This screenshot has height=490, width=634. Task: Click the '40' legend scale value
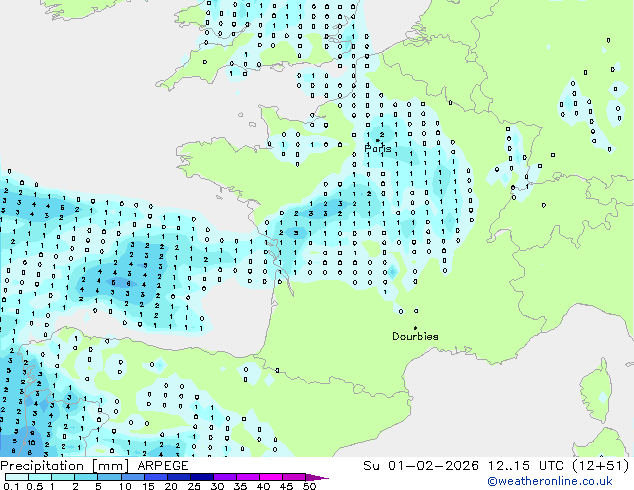click(263, 486)
